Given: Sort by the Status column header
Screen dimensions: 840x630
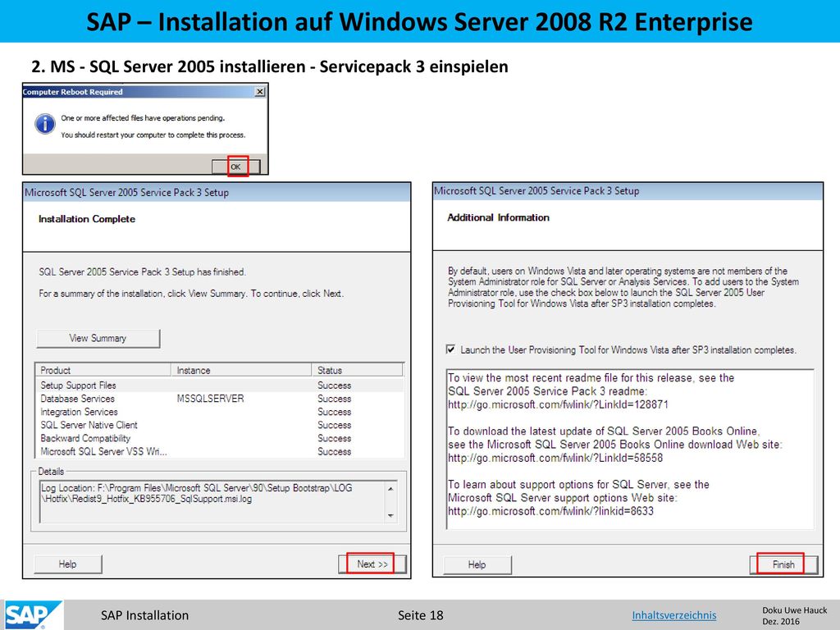Looking at the screenshot, I should [x=357, y=370].
